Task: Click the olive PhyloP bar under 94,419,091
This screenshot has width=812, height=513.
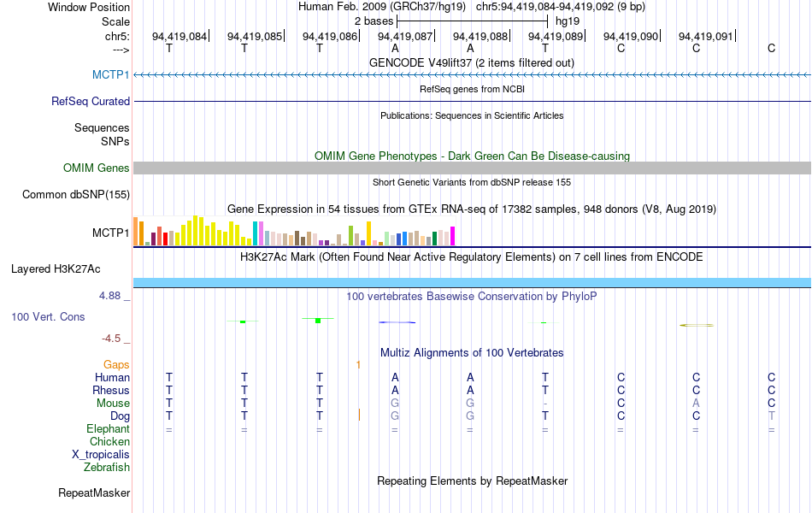Action: (697, 325)
